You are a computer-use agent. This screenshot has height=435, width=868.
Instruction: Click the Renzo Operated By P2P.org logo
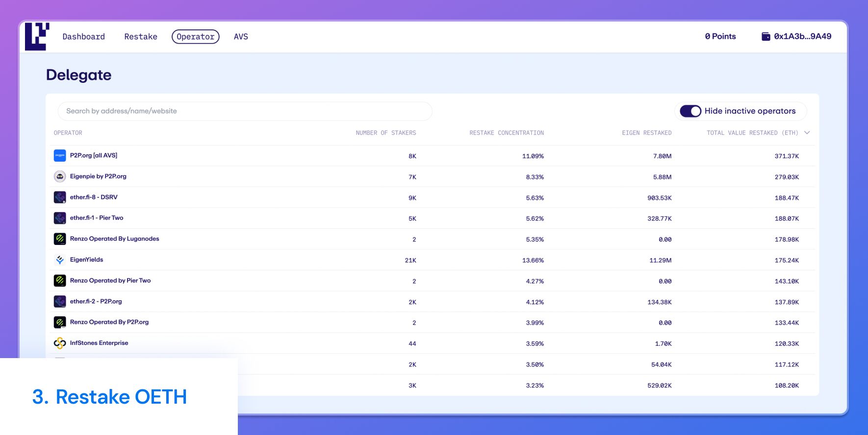[x=60, y=322]
